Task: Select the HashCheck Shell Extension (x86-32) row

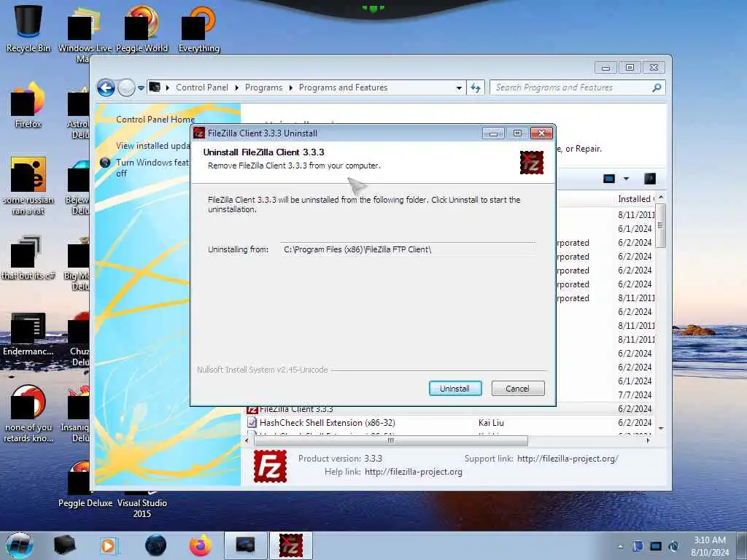Action: [449, 423]
